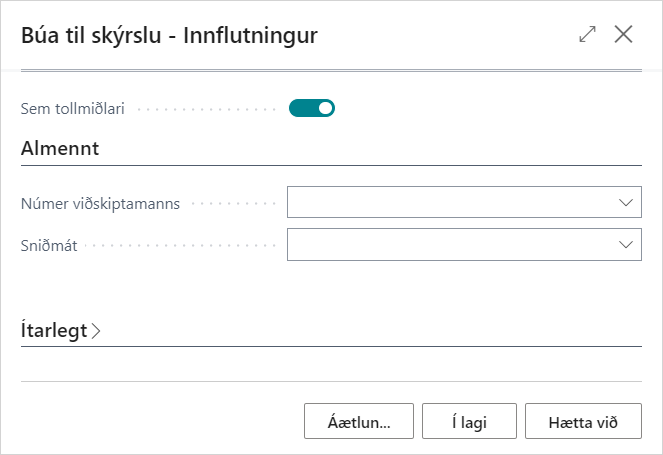Click the dialog title Búa til skýrslu - Innflutningur
Image resolution: width=663 pixels, height=455 pixels.
(x=170, y=35)
